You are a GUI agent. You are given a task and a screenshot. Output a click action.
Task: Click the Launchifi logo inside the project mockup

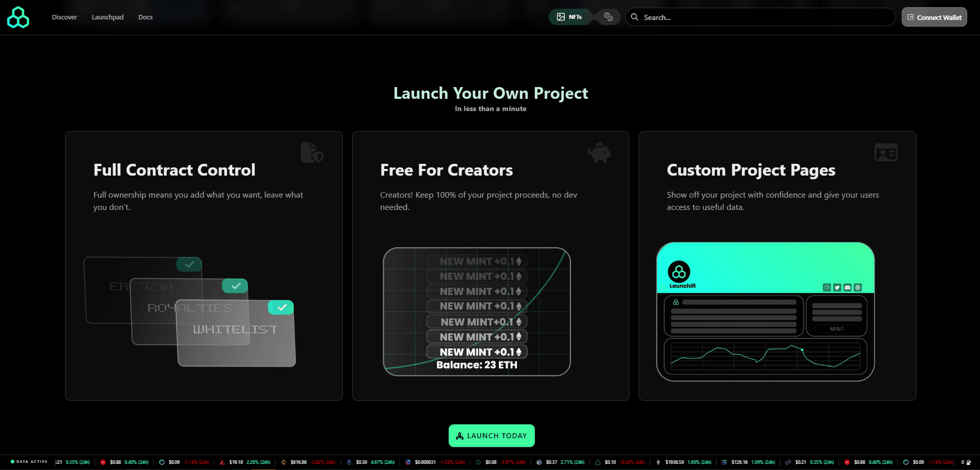point(679,272)
